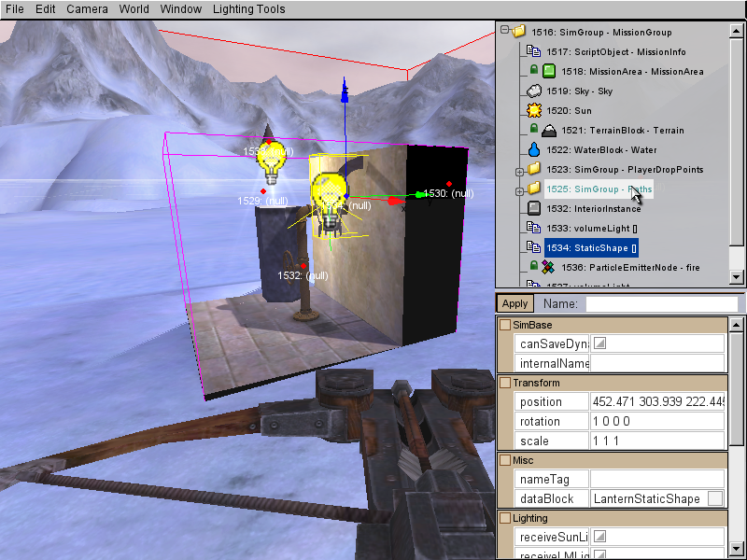Open the Lighting Tools menu
Screen dimensions: 747x560
tap(249, 9)
